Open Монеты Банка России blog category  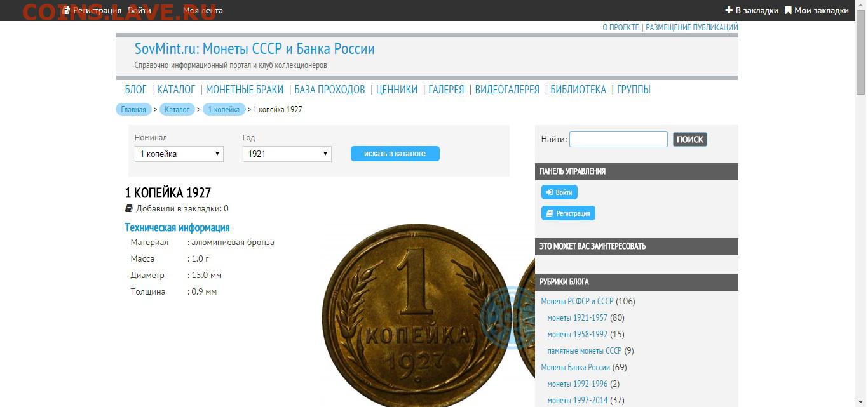[575, 367]
